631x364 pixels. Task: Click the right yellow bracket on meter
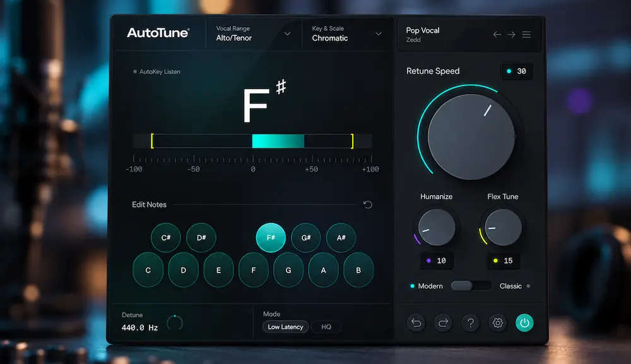coord(352,141)
